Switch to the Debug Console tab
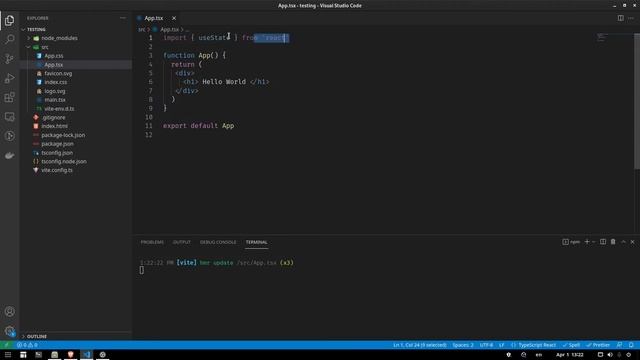This screenshot has height=360, width=640. (218, 242)
